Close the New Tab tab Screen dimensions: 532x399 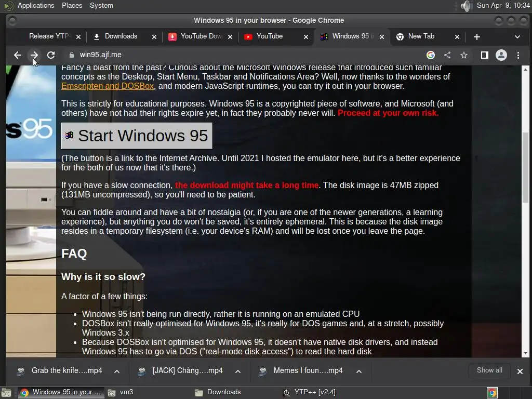[x=457, y=37]
